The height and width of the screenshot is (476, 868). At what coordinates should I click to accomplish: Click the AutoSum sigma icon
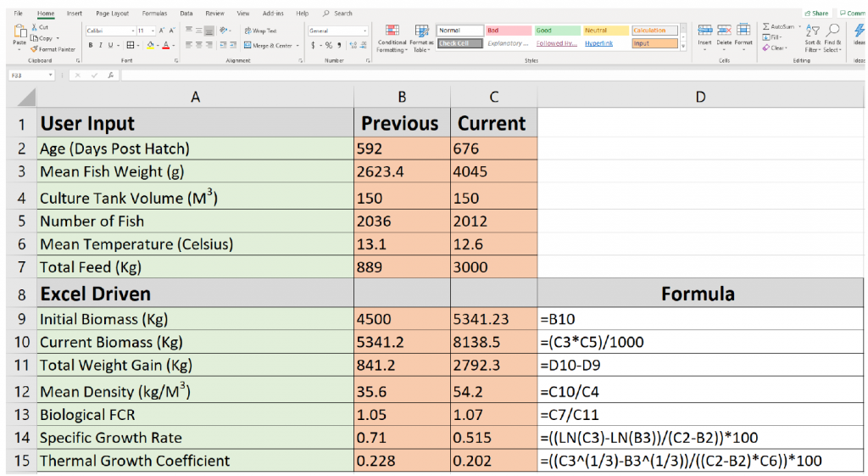(766, 26)
